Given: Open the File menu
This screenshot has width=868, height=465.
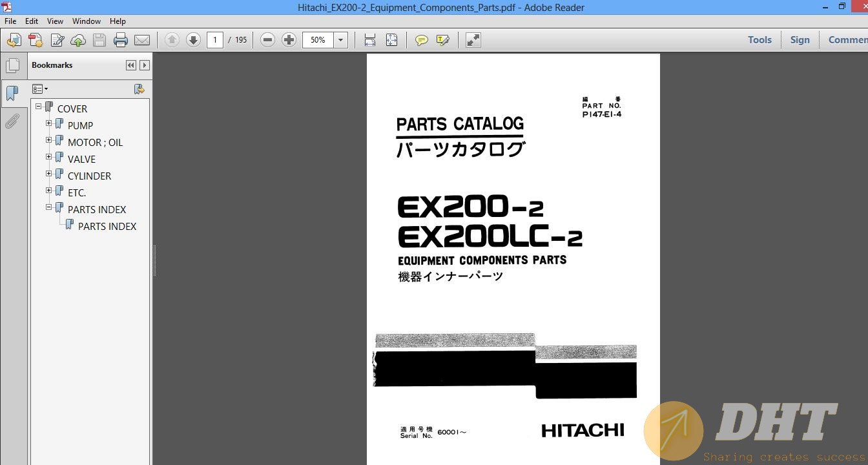Looking at the screenshot, I should point(10,21).
